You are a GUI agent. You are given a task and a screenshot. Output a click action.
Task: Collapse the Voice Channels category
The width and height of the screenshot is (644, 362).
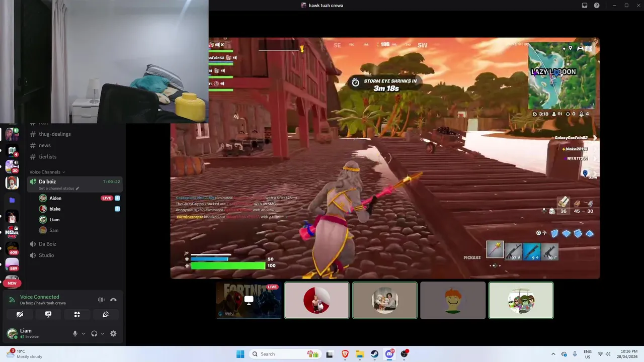[x=47, y=172]
